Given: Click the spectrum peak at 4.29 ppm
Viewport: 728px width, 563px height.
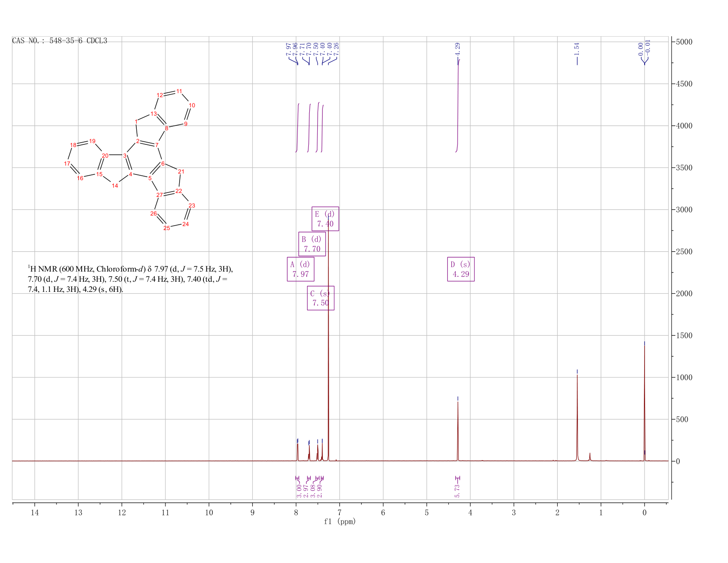Looking at the screenshot, I should [458, 431].
